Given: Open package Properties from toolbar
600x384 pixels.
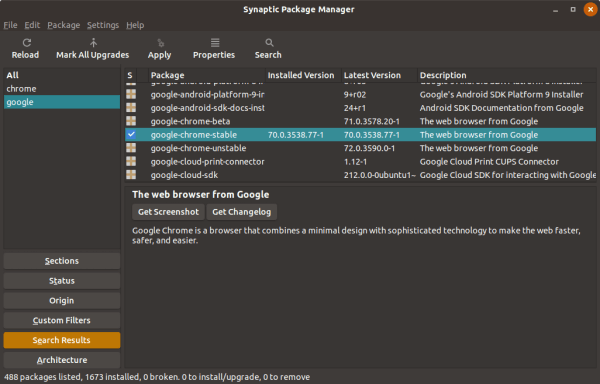Looking at the screenshot, I should [x=215, y=42].
